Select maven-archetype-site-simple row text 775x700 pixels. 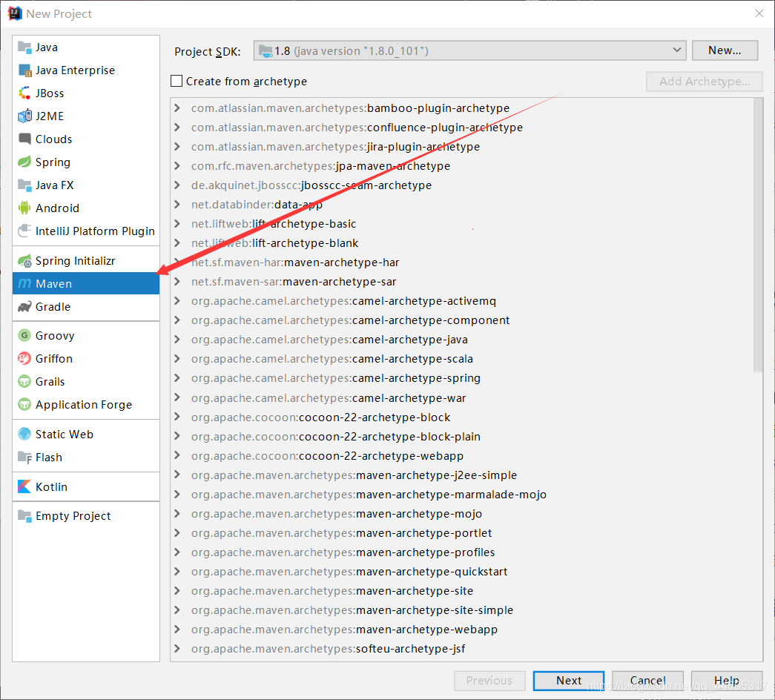352,610
